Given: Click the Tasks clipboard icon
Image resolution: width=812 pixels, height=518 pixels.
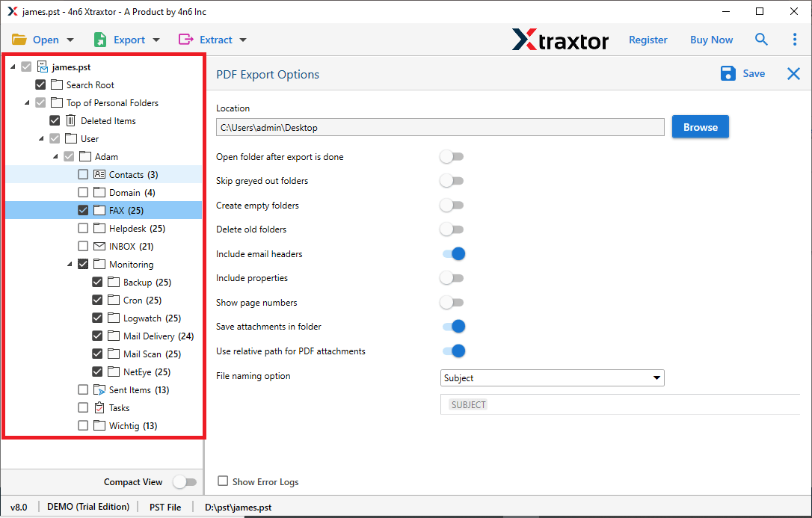Looking at the screenshot, I should coord(99,408).
